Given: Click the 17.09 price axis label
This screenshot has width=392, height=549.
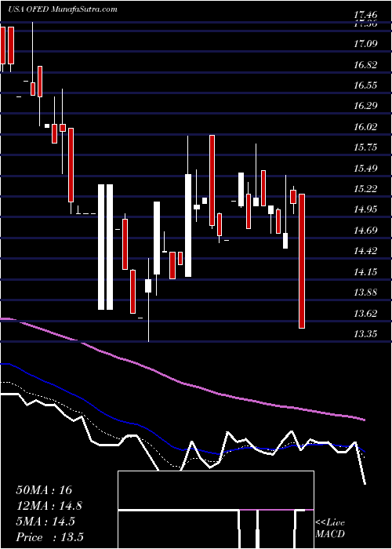Looking at the screenshot, I should (365, 44).
